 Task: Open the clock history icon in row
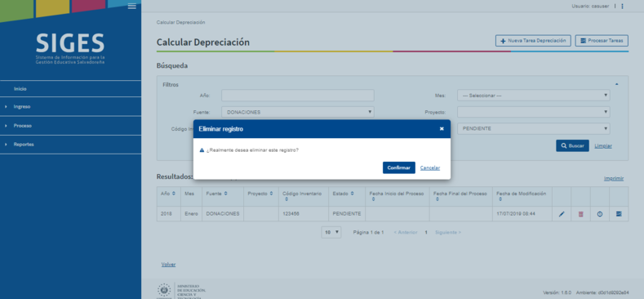(x=600, y=214)
